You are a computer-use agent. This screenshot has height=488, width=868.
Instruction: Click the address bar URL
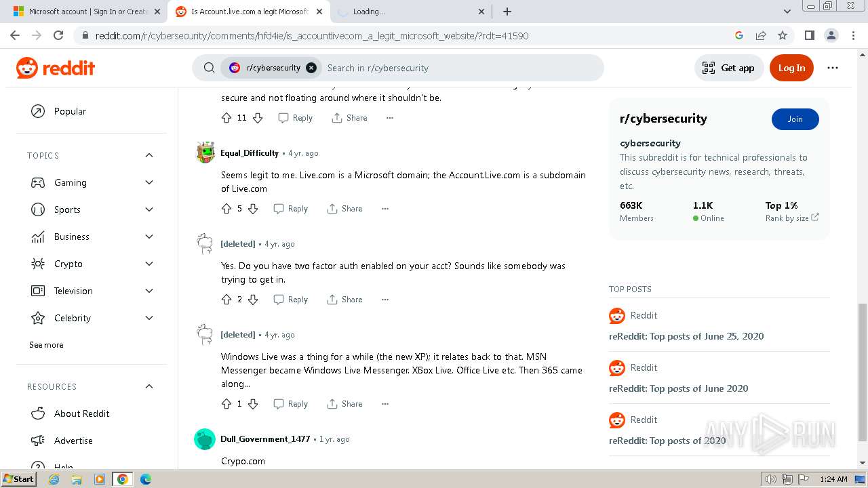[312, 35]
